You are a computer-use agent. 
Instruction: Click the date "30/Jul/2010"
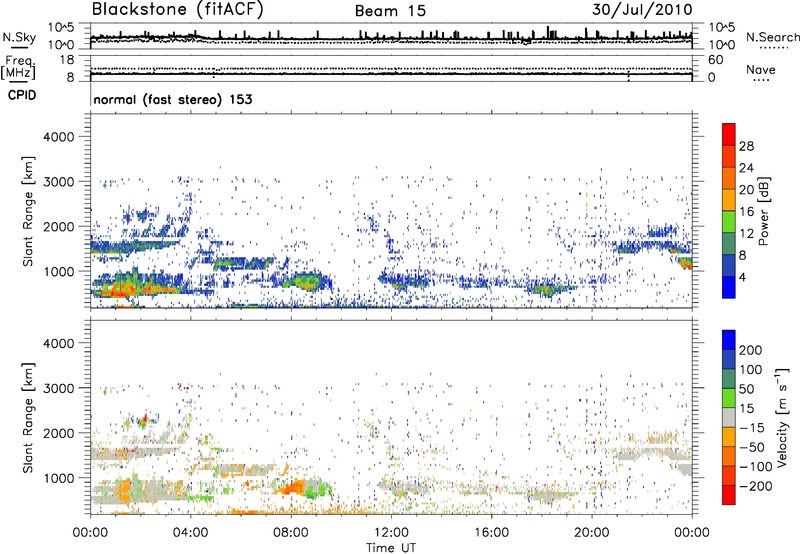tap(642, 10)
